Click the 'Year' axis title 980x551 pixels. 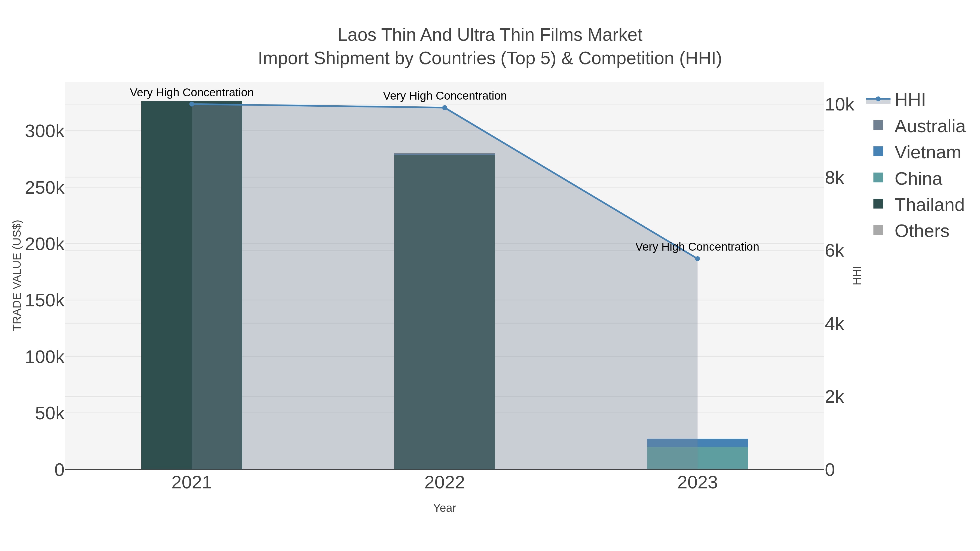coord(444,508)
